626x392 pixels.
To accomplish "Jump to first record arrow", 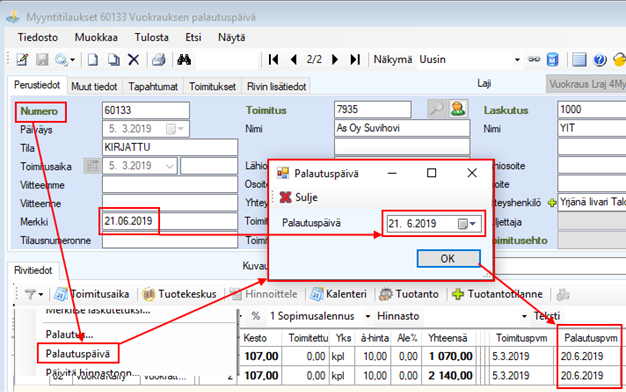I will point(273,60).
